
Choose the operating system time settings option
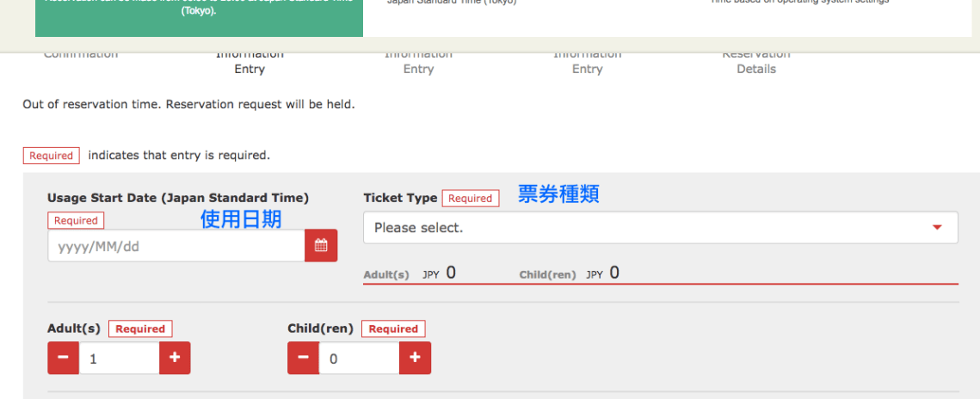799,3
